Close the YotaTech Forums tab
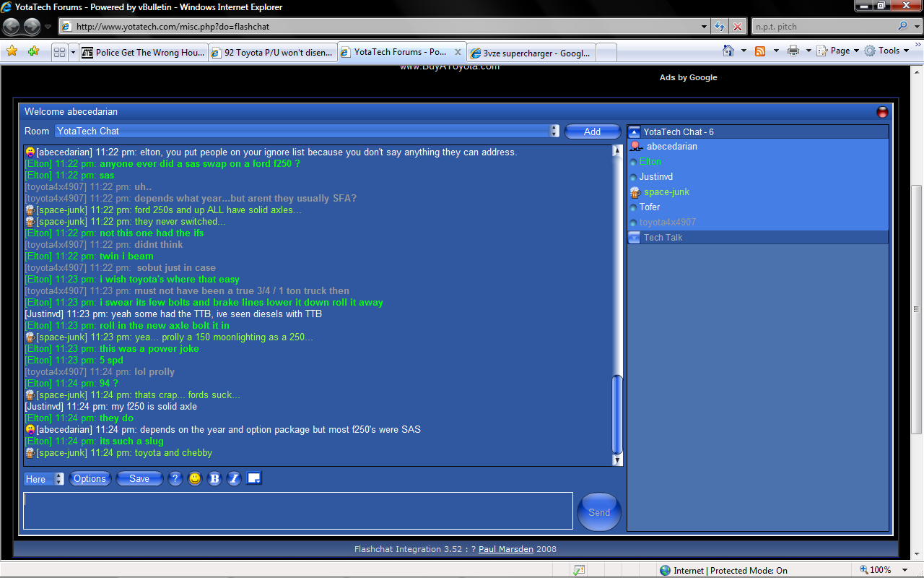 (x=458, y=52)
